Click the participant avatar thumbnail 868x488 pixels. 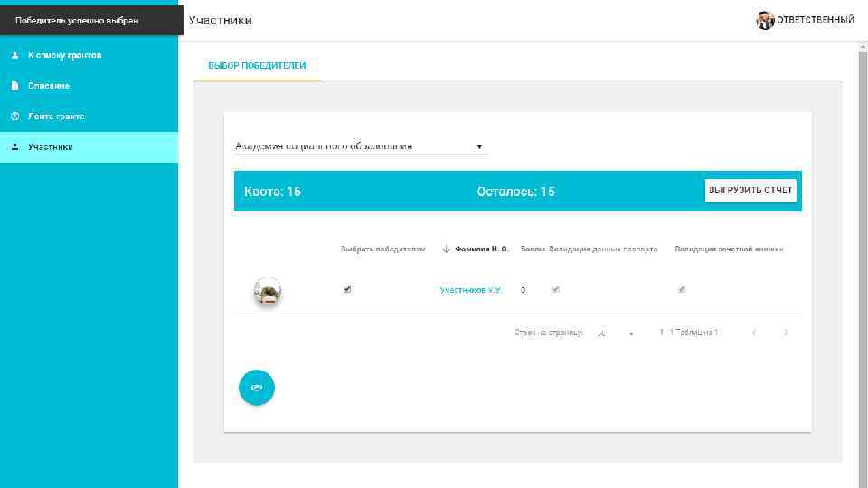point(268,291)
